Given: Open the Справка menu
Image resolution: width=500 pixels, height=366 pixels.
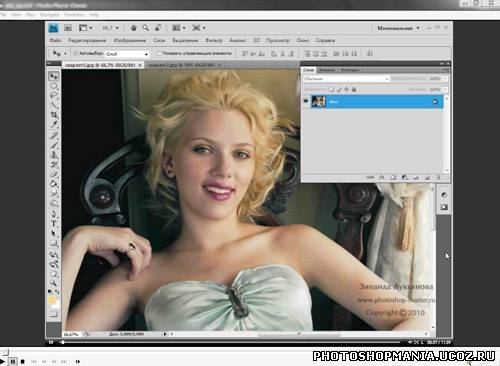Looking at the screenshot, I should coord(325,40).
